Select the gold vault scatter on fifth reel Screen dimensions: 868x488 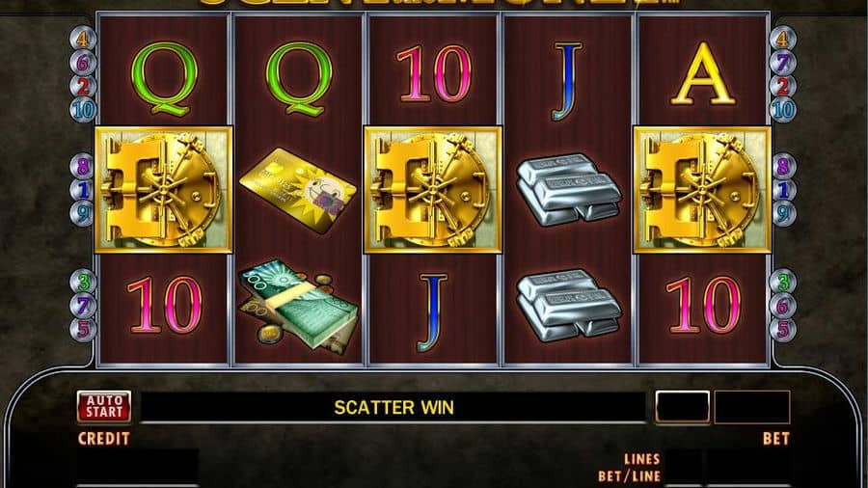(702, 190)
